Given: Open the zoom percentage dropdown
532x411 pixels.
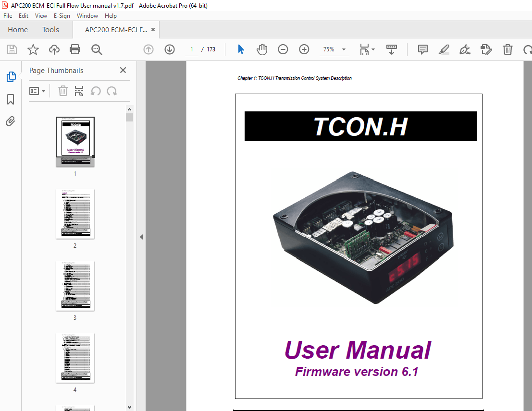Looking at the screenshot, I should [x=343, y=49].
